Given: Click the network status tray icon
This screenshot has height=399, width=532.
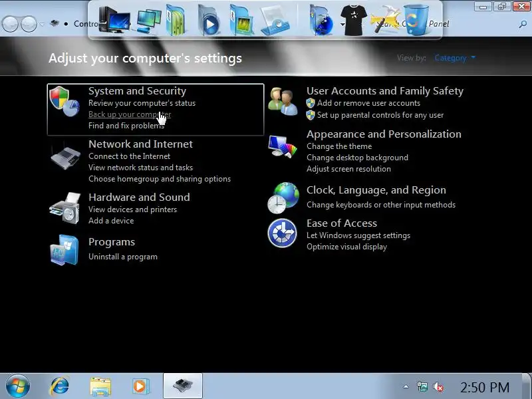Looking at the screenshot, I should pos(422,387).
